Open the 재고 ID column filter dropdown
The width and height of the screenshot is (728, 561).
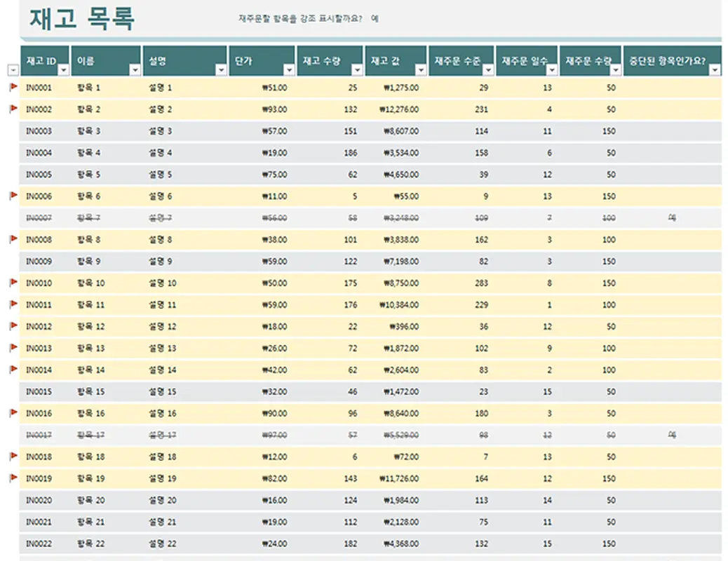click(x=64, y=69)
